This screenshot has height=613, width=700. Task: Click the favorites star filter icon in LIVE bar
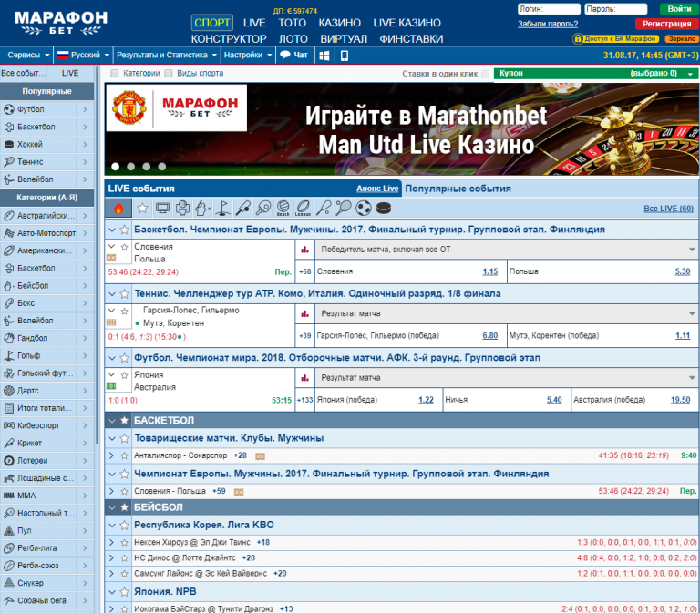click(x=142, y=208)
